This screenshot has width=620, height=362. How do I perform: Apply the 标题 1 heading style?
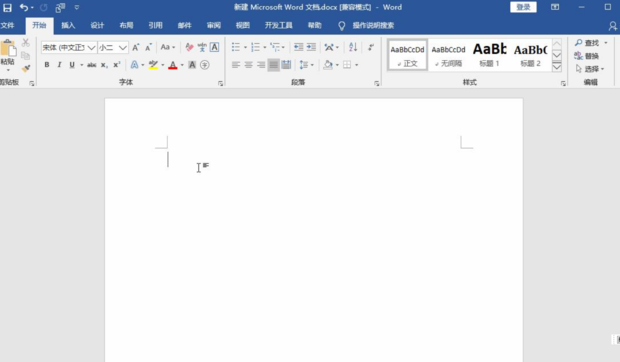(x=490, y=55)
